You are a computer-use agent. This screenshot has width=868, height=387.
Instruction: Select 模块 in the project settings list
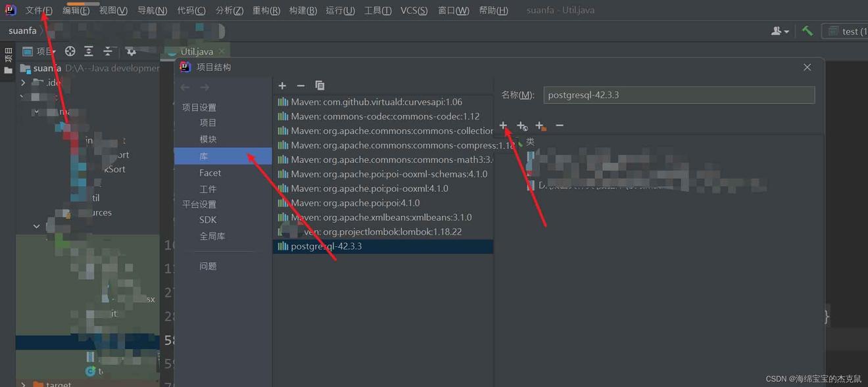208,139
